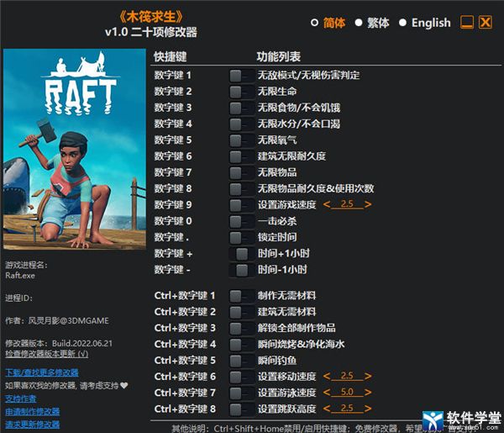Click the 时间+1小时 button switch
Screen dimensions: 504x433
pyautogui.click(x=241, y=254)
